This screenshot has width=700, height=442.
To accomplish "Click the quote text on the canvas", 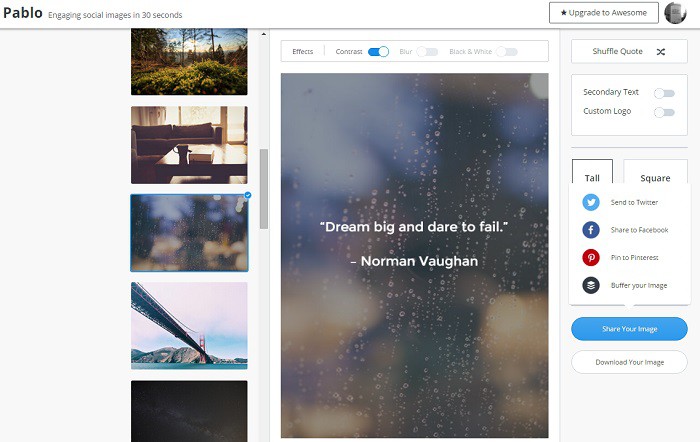I will (414, 227).
